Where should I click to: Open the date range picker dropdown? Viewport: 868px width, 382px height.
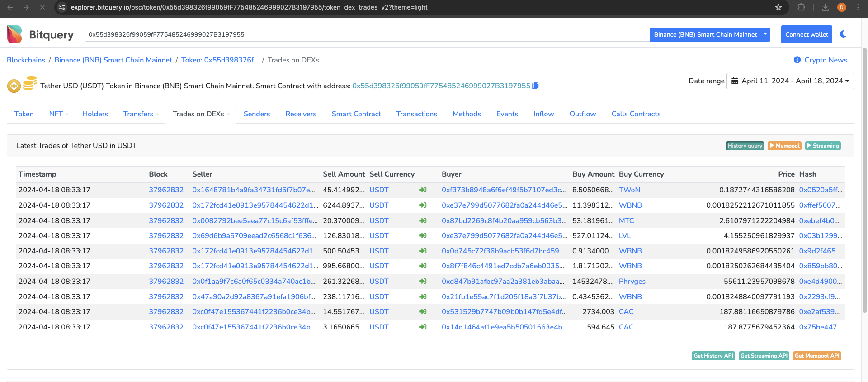click(x=790, y=81)
